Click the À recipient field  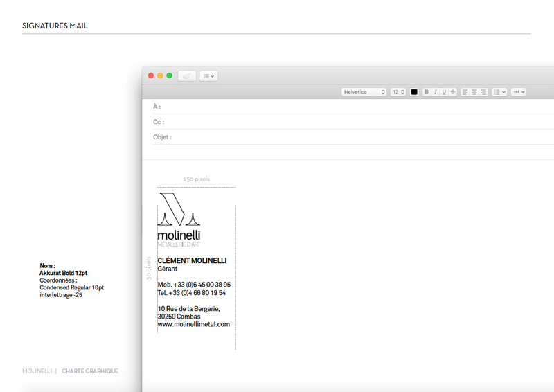pyautogui.click(x=346, y=107)
